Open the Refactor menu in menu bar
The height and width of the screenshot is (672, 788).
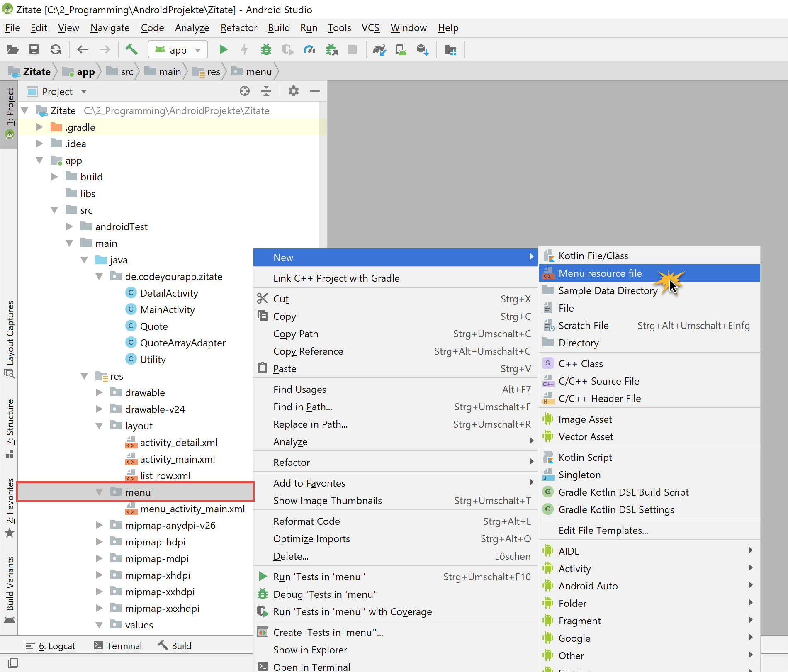click(x=239, y=28)
